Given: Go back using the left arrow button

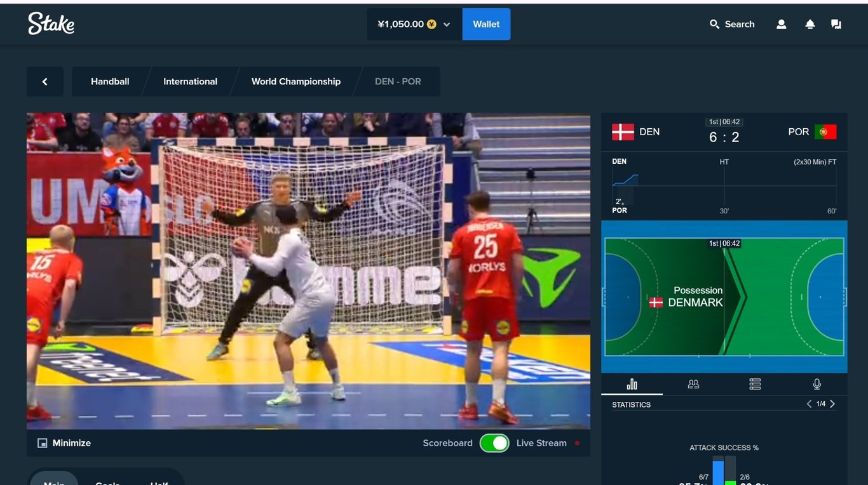Looking at the screenshot, I should click(45, 81).
